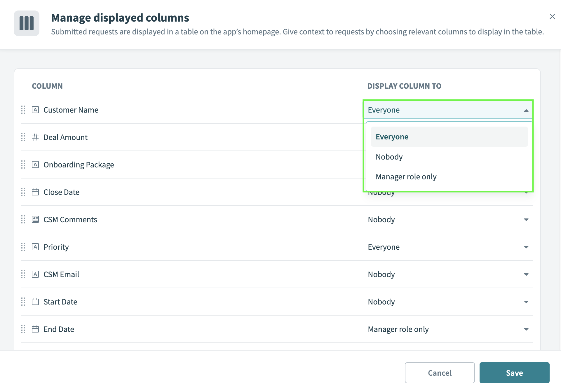Click the text type icon beside Onboarding Package

pyautogui.click(x=35, y=164)
